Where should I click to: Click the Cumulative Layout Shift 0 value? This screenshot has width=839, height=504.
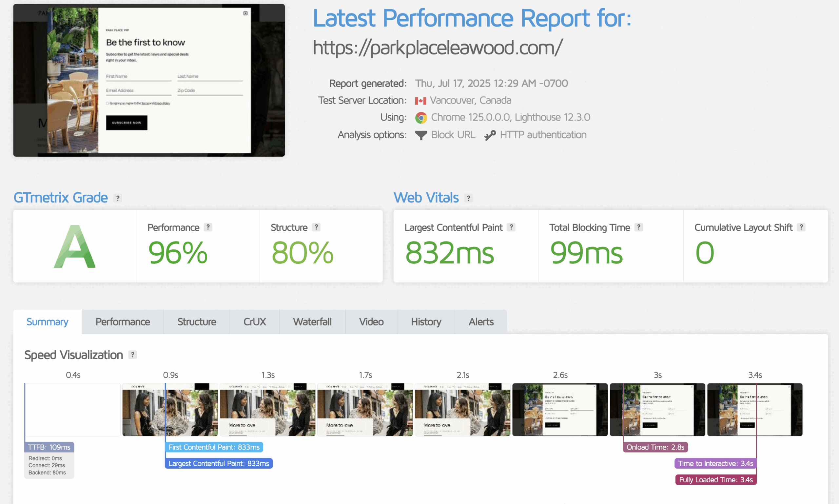(705, 253)
